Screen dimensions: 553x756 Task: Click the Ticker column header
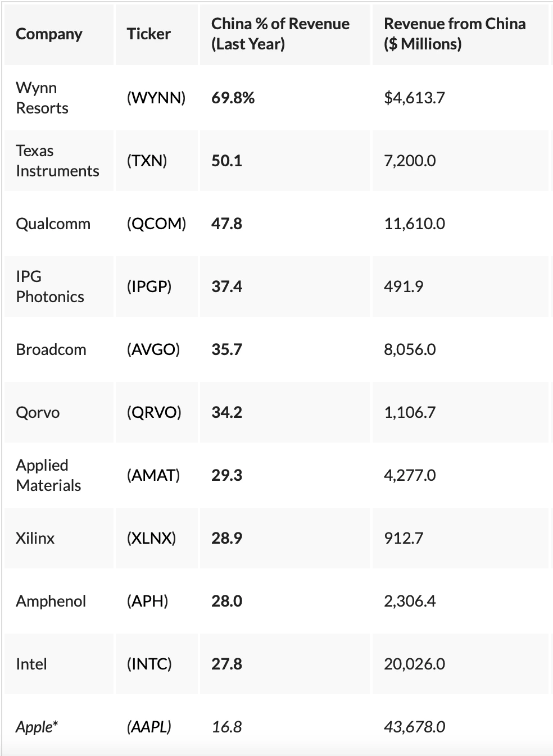click(148, 34)
